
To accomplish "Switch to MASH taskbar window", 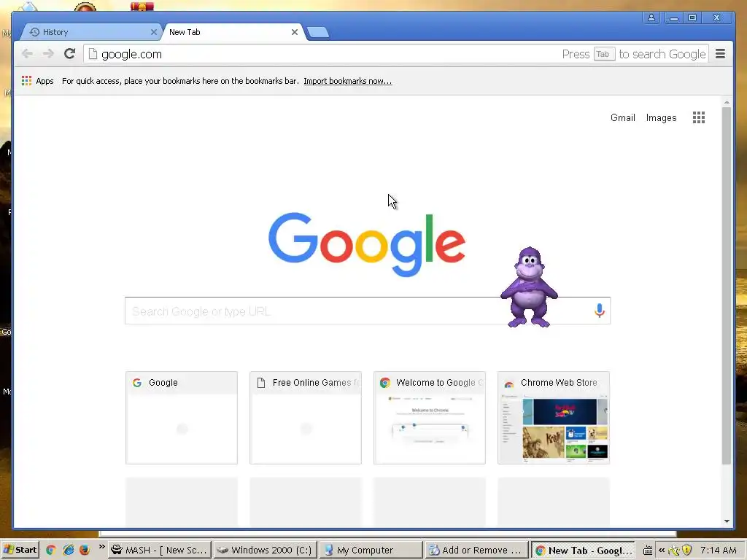I will (160, 550).
